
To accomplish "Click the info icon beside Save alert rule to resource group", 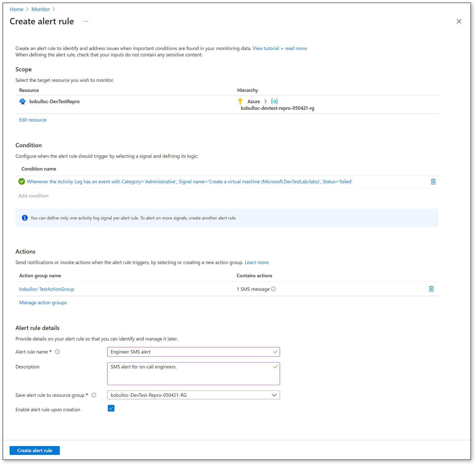I will pyautogui.click(x=94, y=395).
